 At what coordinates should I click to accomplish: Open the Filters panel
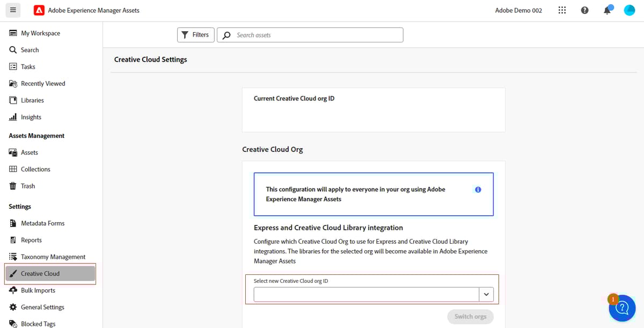click(x=195, y=34)
